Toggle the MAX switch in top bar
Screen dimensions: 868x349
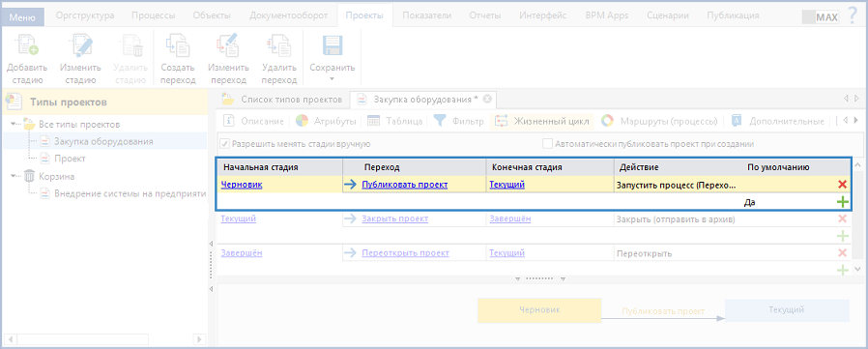click(x=821, y=17)
